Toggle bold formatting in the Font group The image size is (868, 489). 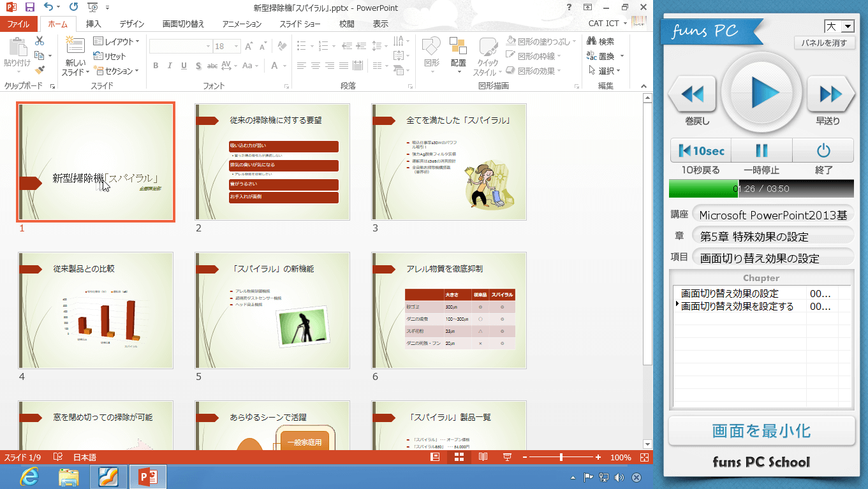click(155, 66)
